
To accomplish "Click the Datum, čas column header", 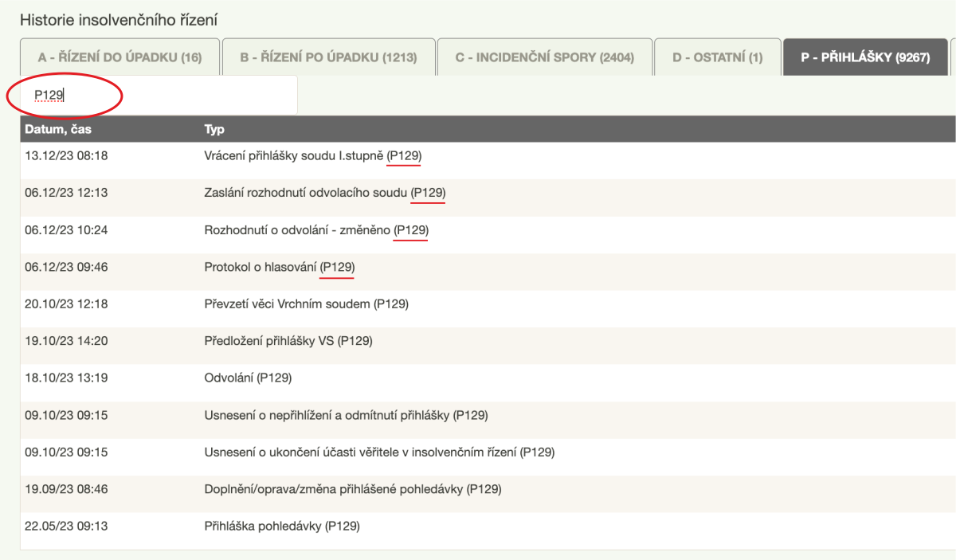I will click(x=58, y=129).
